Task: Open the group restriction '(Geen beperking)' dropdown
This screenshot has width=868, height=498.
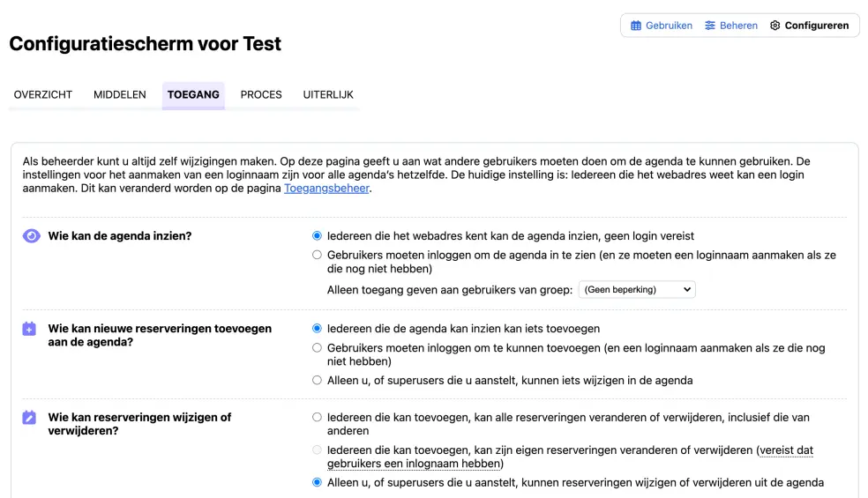Action: pos(636,289)
